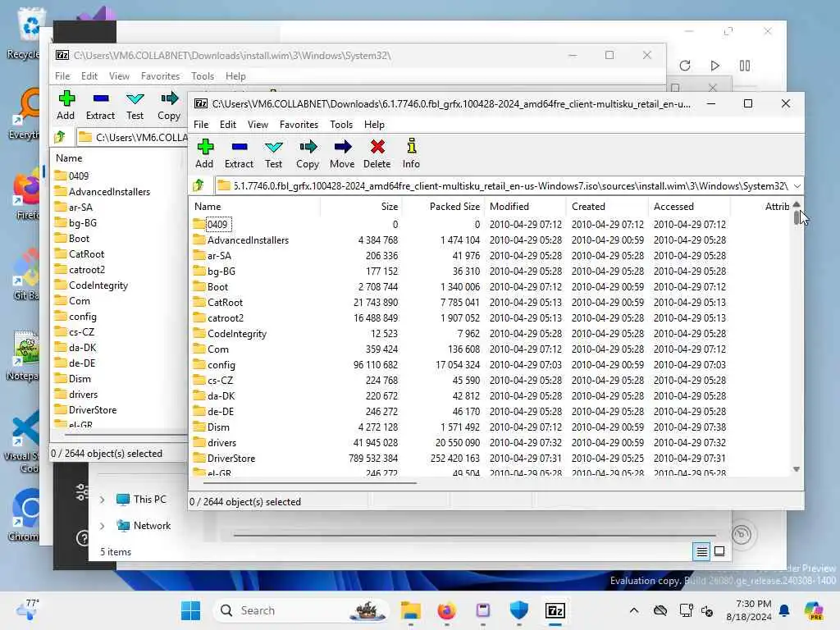
Task: Click the 7-Zip taskbar icon
Action: coord(555,610)
